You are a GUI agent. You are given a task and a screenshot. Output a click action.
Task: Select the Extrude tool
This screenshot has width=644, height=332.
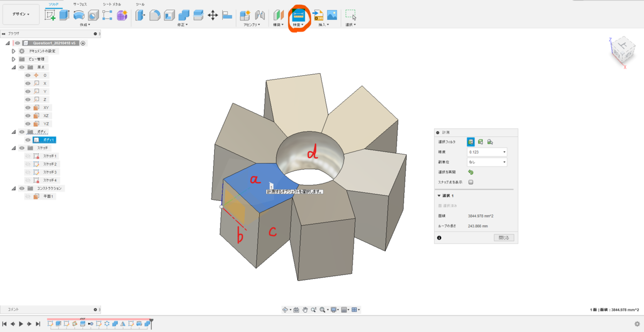point(64,16)
